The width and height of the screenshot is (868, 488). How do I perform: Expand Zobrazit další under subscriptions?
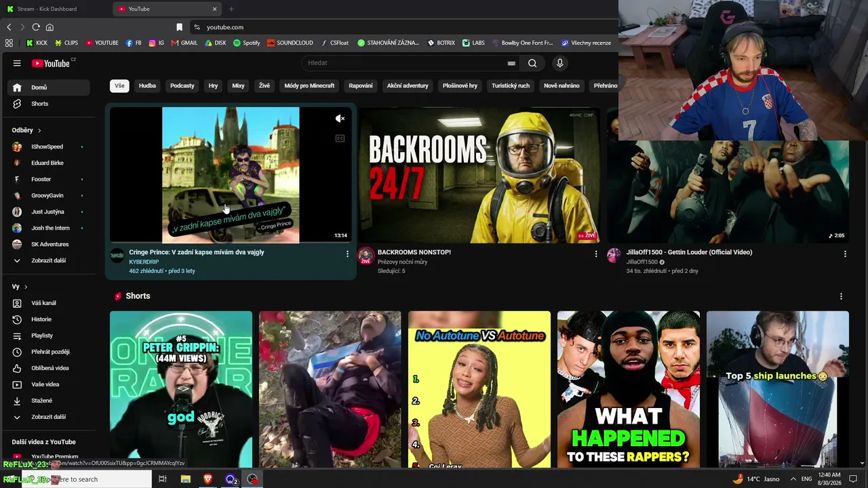[49, 260]
